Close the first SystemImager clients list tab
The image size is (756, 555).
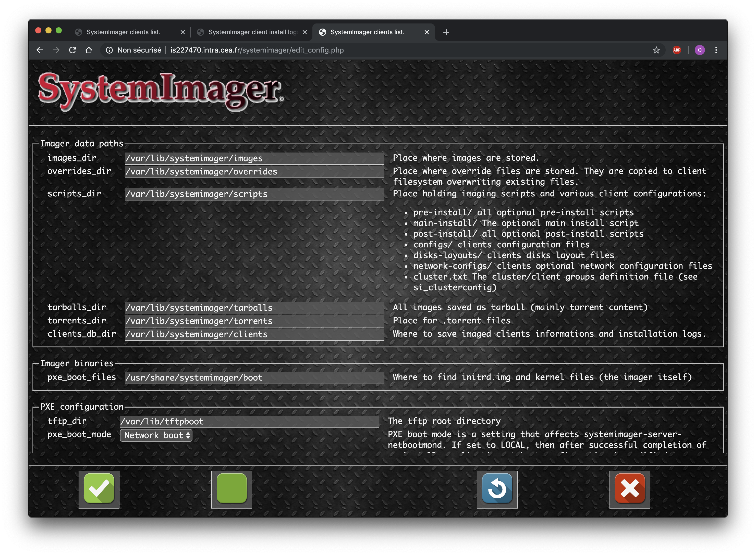(182, 32)
